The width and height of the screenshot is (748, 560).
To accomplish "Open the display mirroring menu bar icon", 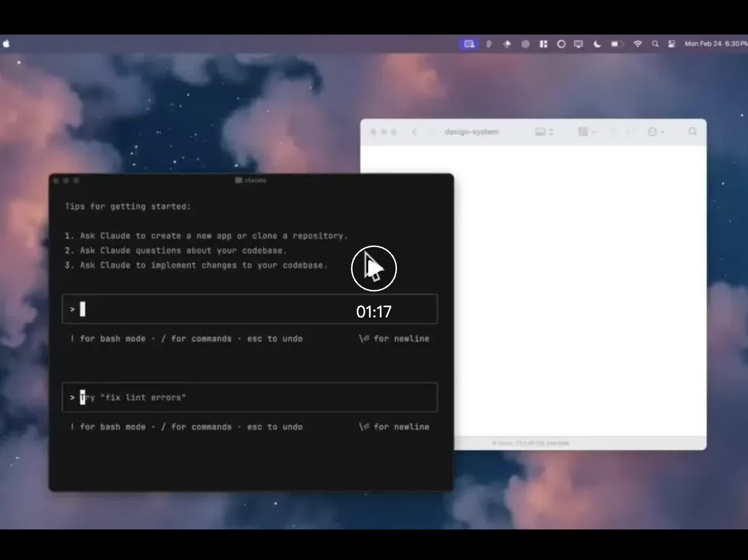I will (579, 44).
